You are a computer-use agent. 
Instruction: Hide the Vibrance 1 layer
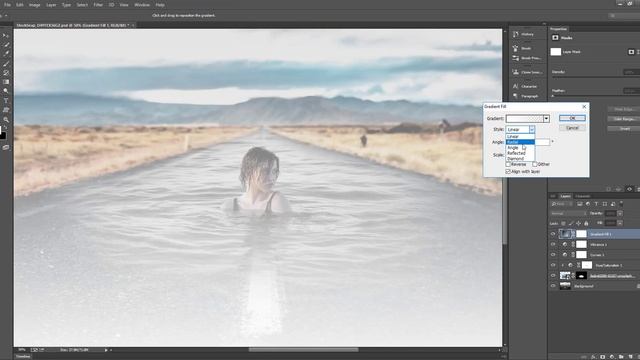[553, 244]
